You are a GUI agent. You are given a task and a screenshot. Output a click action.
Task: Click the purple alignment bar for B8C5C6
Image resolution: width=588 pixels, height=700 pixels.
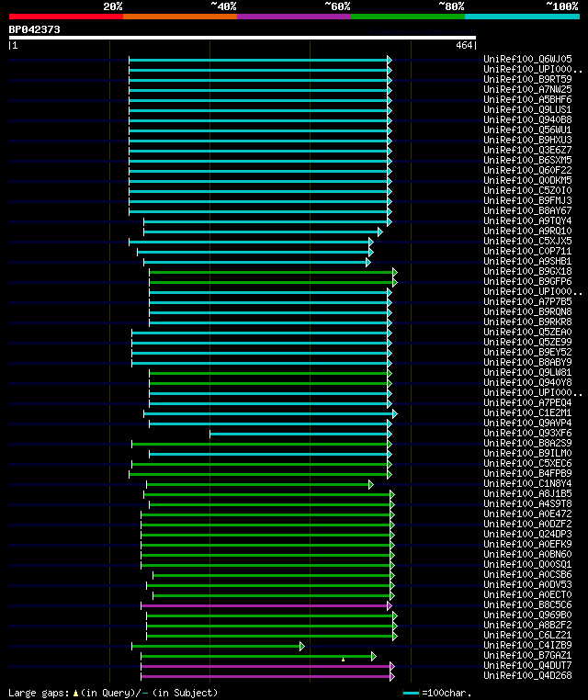(266, 605)
